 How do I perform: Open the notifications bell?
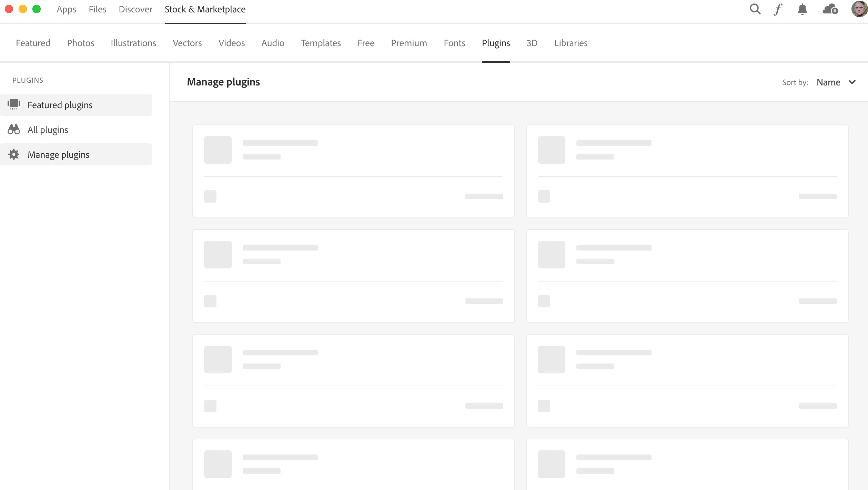tap(802, 9)
